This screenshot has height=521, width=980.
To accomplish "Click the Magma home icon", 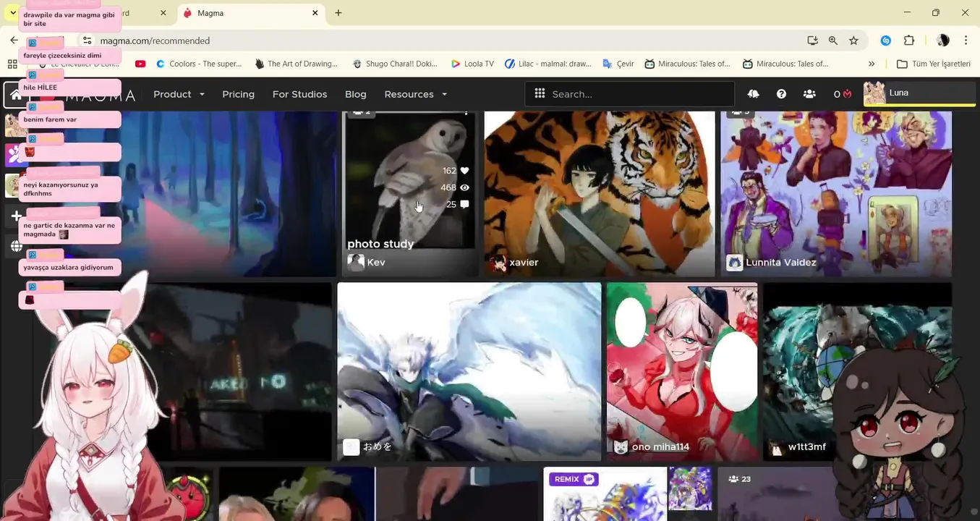I will click(16, 95).
